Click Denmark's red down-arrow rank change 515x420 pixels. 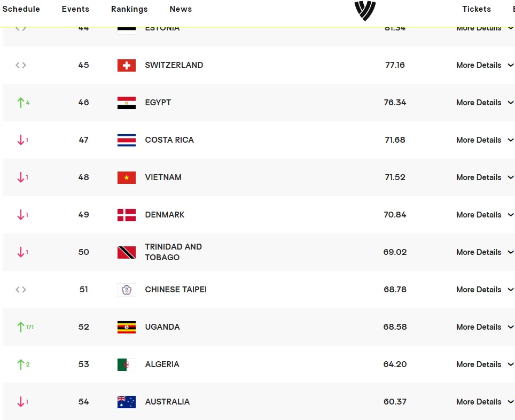coord(22,215)
